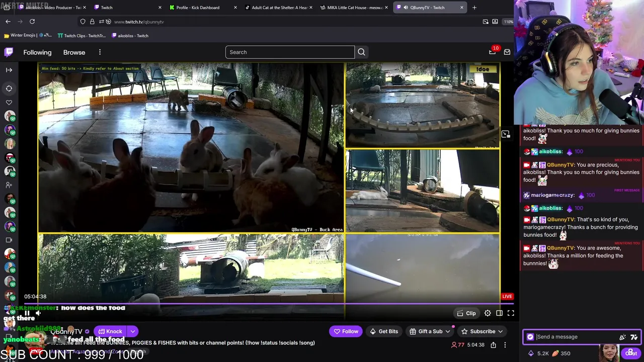Go back with the browser back arrow
The height and width of the screenshot is (362, 644).
pos(8,22)
